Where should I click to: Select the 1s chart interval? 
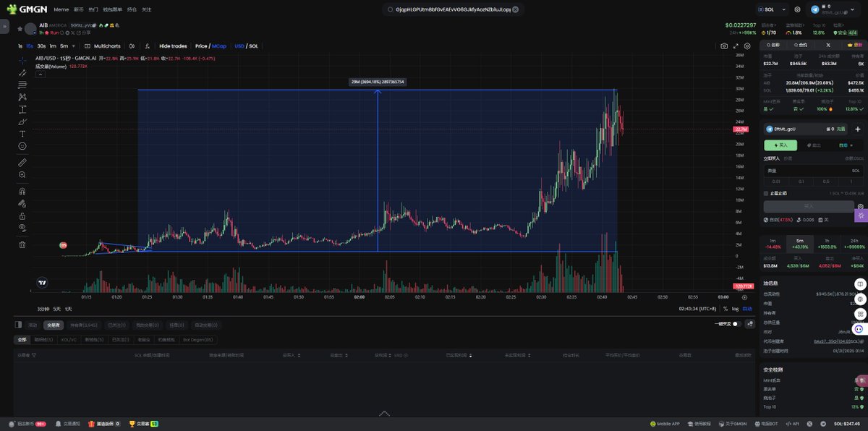[20, 46]
